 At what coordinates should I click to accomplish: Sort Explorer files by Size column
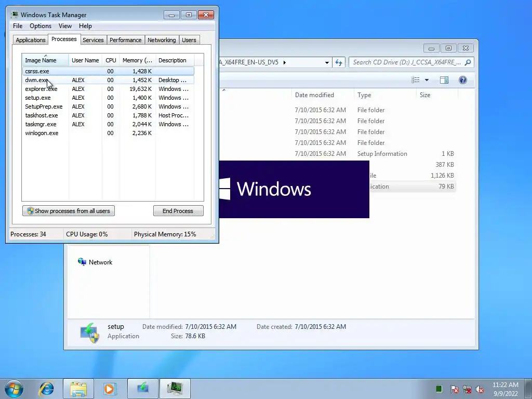(x=437, y=95)
